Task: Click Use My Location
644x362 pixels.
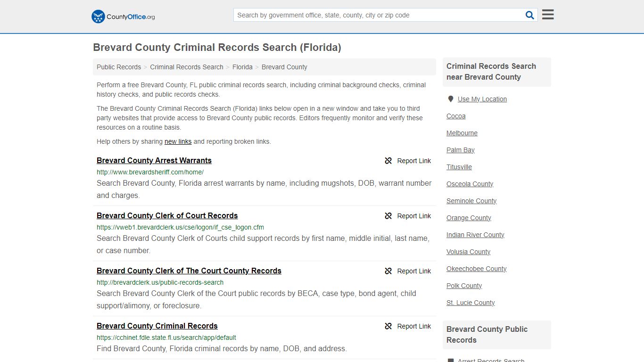Action: 482,99
